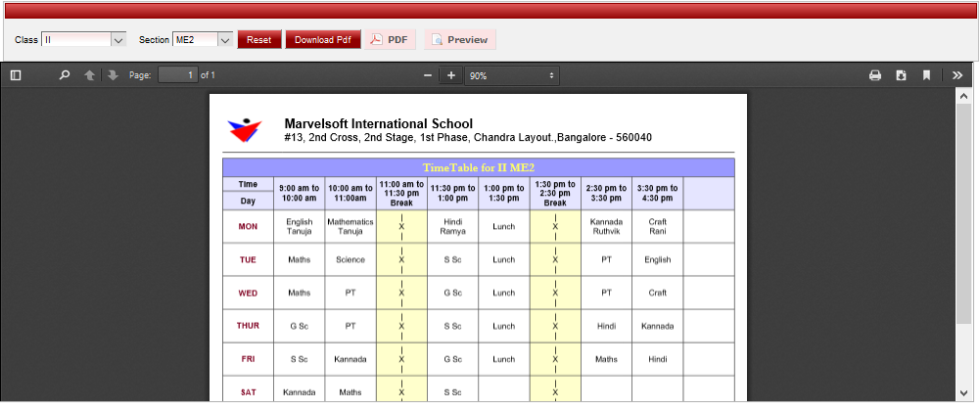Click the bookmark current view icon
980x410 pixels.
926,75
